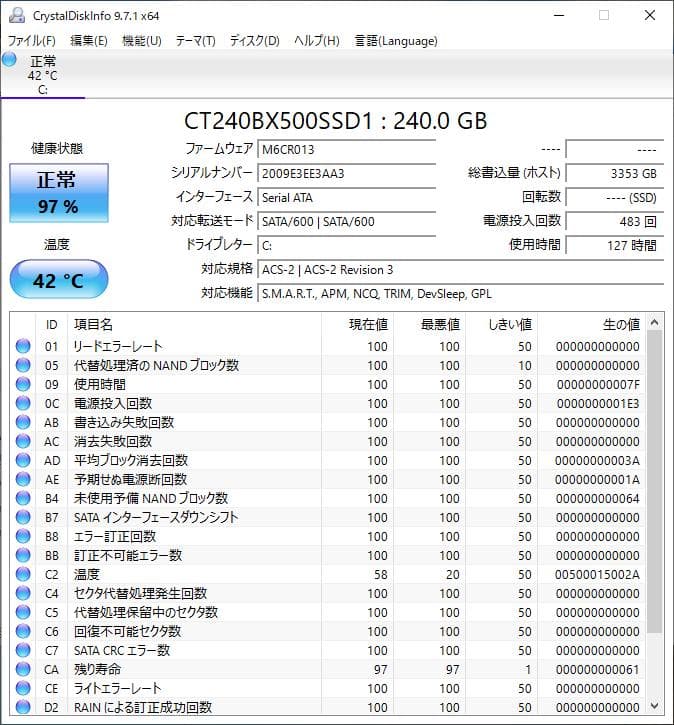Image resolution: width=674 pixels, height=725 pixels.
Task: Click the features field S.M.A.R.T., APM, NCQ, TRIM
Action: [460, 294]
